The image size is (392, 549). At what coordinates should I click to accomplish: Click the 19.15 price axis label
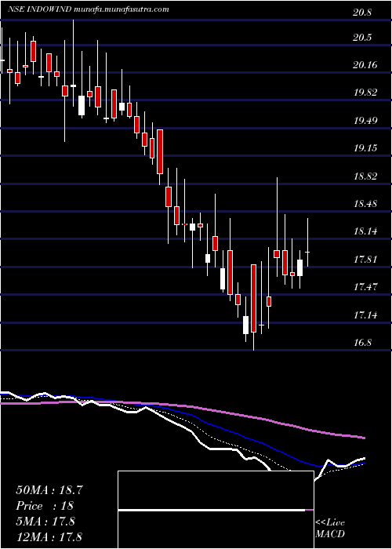365,148
